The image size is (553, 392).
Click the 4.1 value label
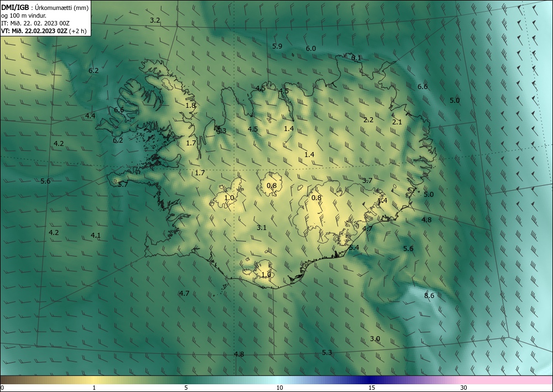(x=96, y=236)
